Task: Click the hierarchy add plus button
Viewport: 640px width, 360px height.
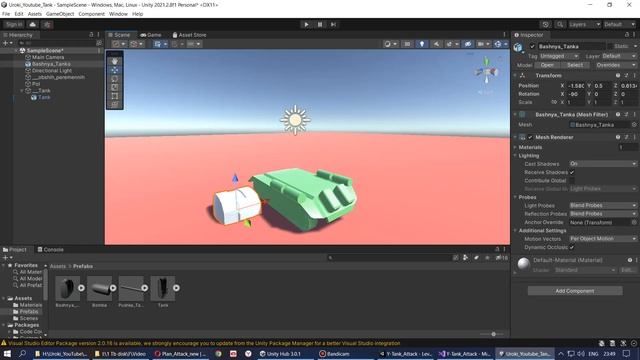Action: point(5,43)
